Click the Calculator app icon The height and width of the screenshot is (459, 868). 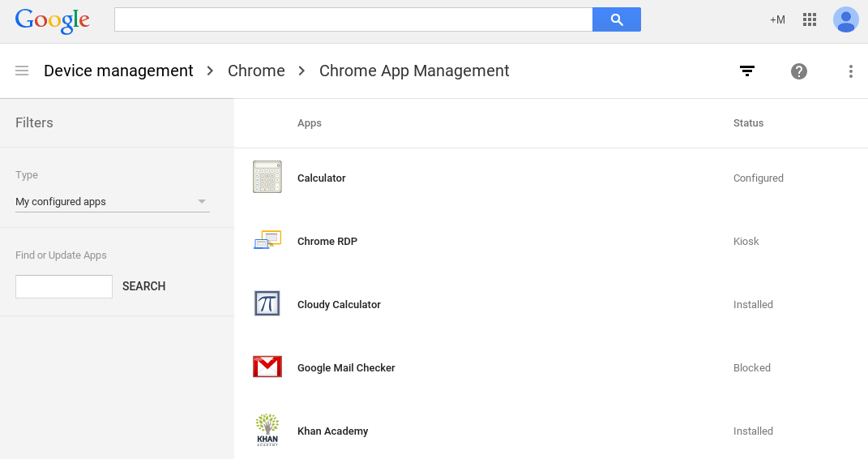tap(267, 177)
